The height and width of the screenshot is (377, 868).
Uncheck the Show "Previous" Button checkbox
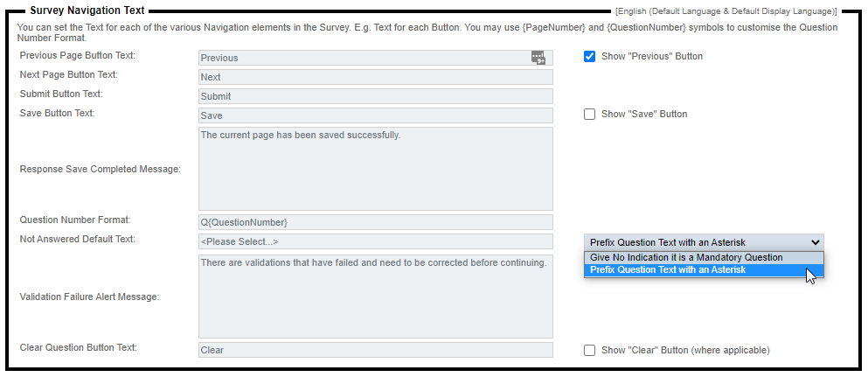(x=590, y=56)
